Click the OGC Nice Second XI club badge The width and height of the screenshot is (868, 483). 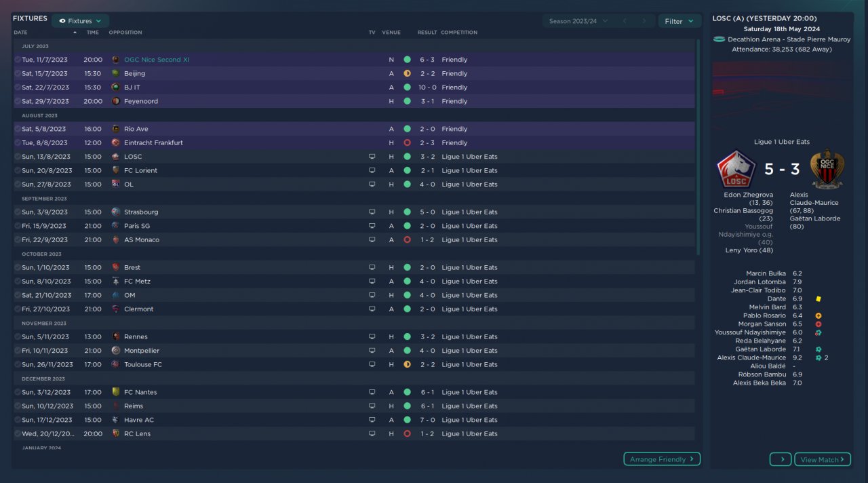click(x=115, y=60)
